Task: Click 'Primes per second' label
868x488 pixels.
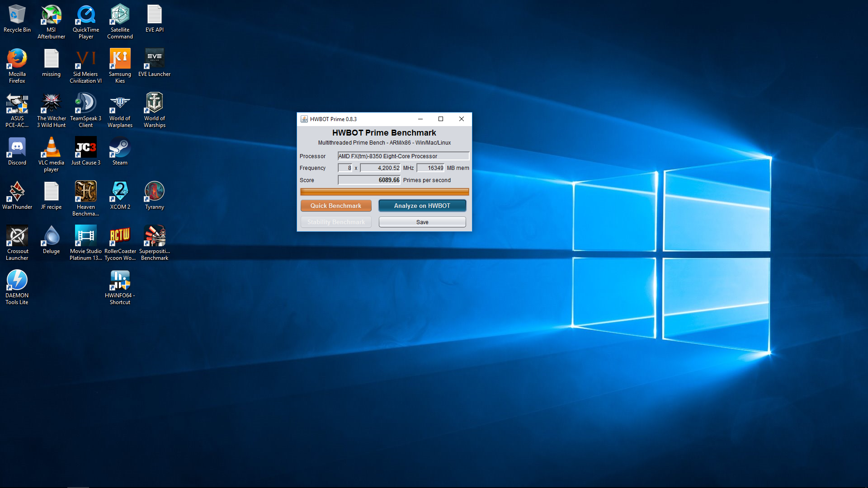Action: pos(427,180)
